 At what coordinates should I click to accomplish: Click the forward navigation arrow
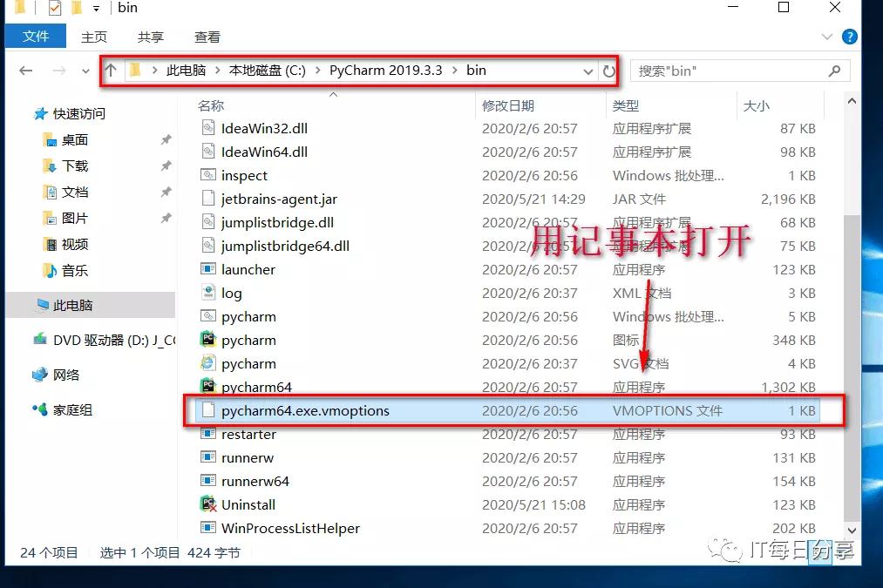pyautogui.click(x=58, y=71)
